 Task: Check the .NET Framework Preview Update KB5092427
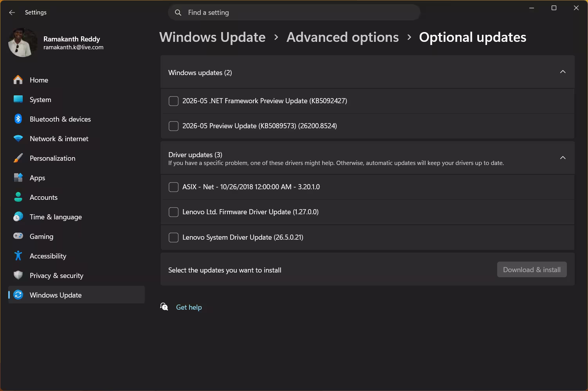click(173, 101)
